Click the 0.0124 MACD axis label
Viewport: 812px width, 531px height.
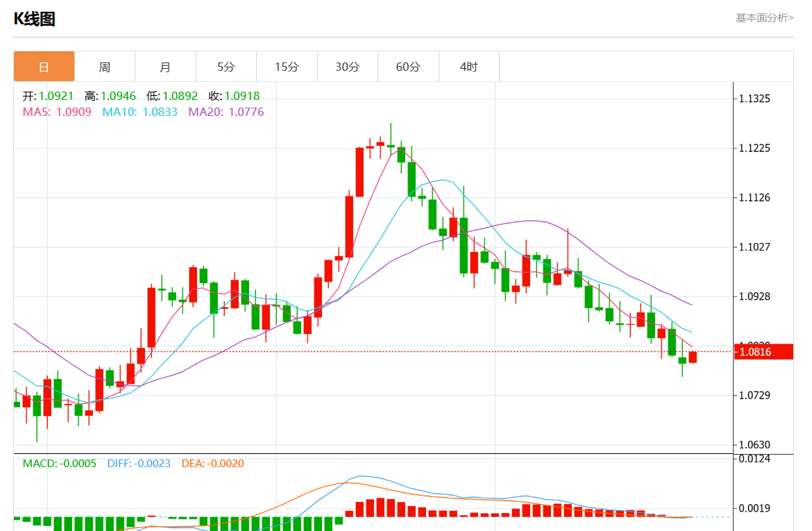754,459
